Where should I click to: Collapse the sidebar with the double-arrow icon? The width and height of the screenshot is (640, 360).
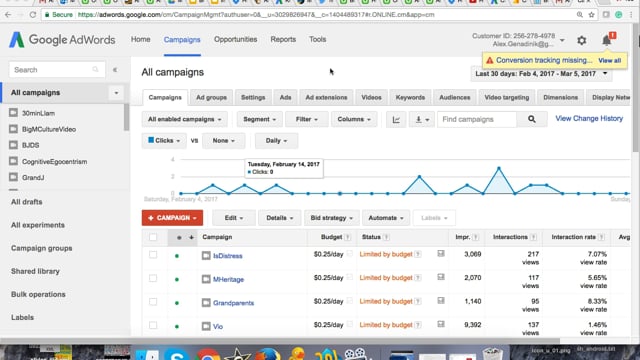pos(115,70)
